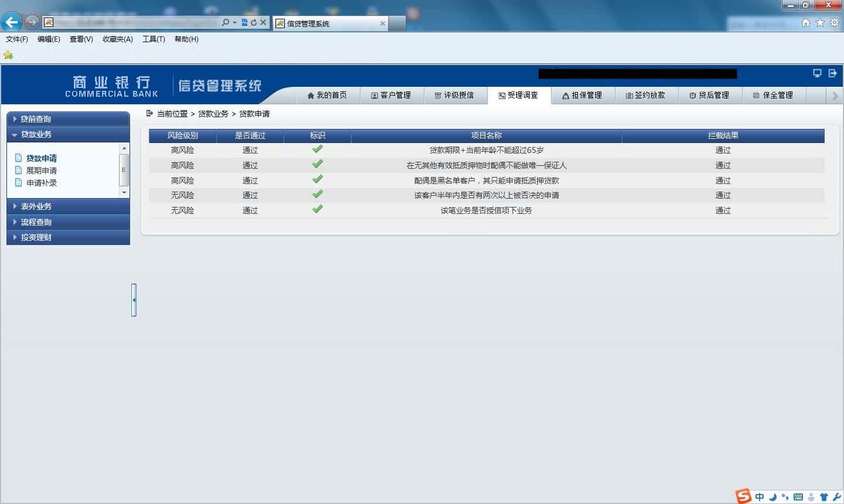Switch to the 签约放款 tab
The image size is (844, 504).
pos(646,96)
